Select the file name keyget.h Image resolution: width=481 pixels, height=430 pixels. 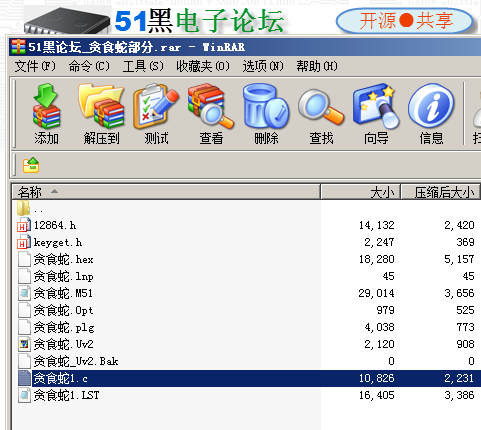58,242
